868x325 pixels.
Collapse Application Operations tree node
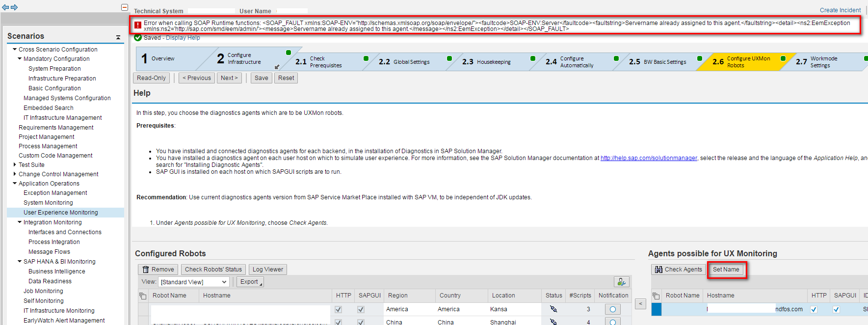tap(15, 183)
